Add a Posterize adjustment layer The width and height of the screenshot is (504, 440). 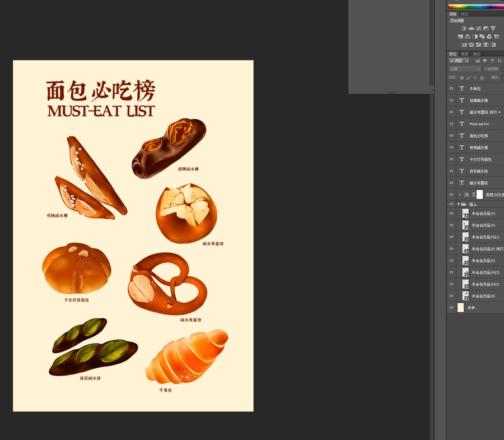pos(471,45)
